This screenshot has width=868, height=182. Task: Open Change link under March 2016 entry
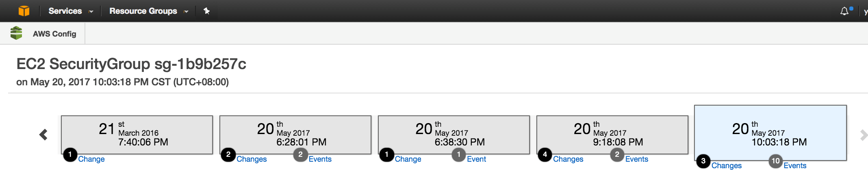(x=91, y=159)
